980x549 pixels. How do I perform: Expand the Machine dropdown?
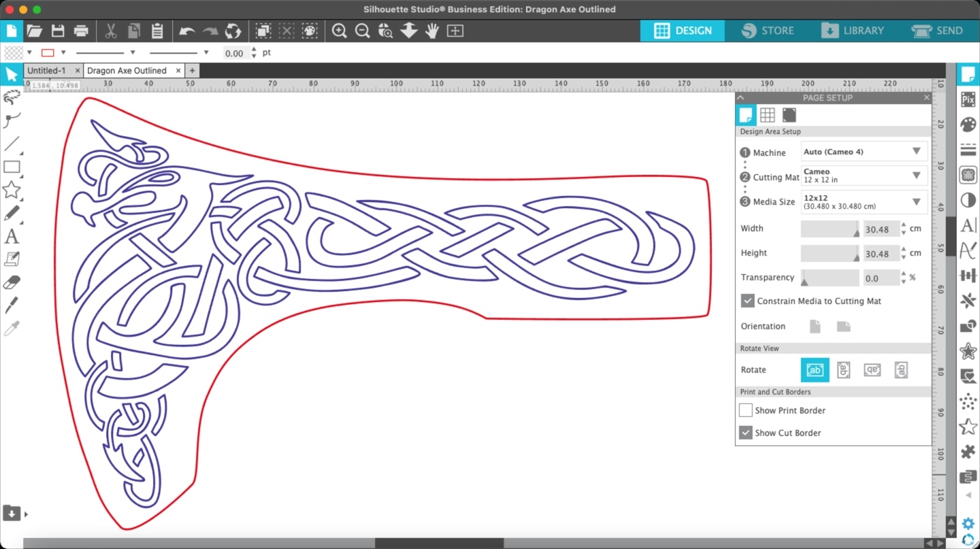(x=863, y=152)
